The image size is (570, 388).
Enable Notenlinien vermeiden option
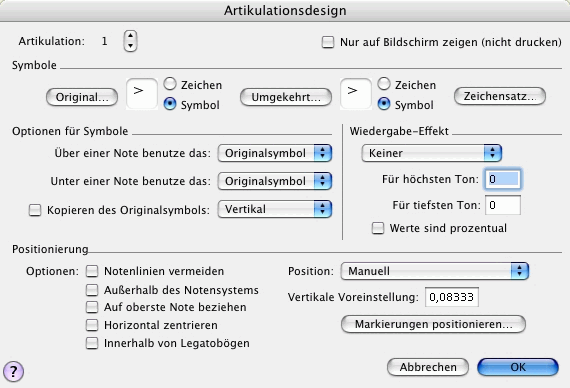tap(92, 271)
